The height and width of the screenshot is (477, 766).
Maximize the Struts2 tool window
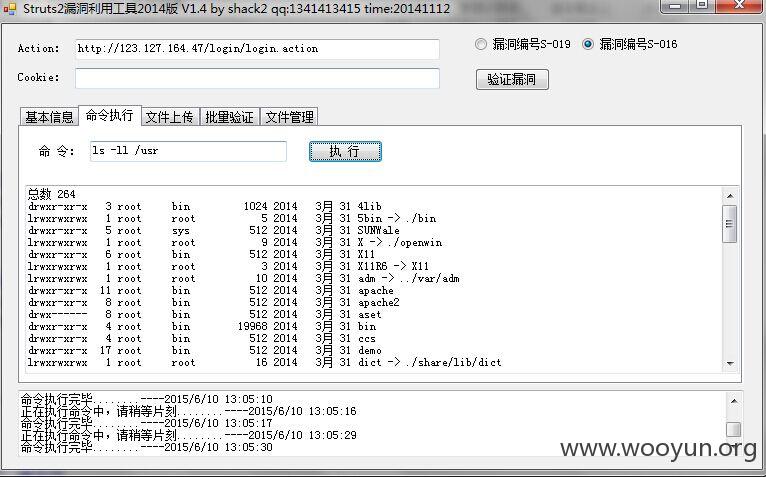coord(702,6)
